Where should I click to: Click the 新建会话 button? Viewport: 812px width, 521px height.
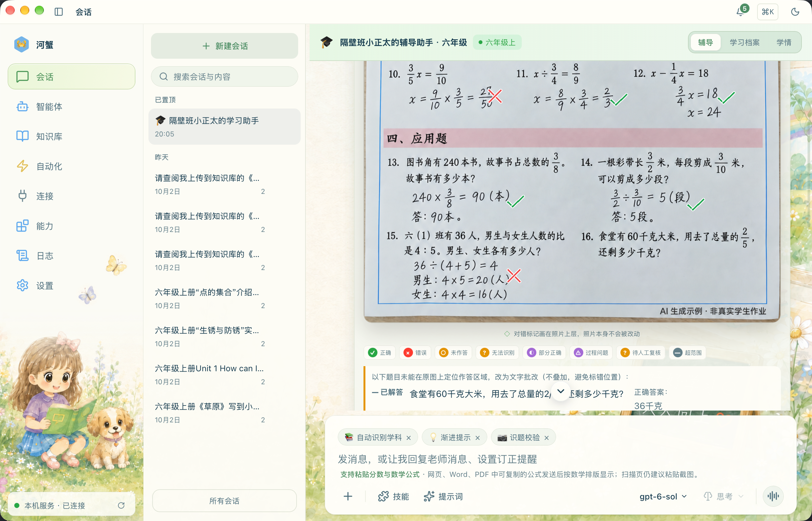[224, 46]
